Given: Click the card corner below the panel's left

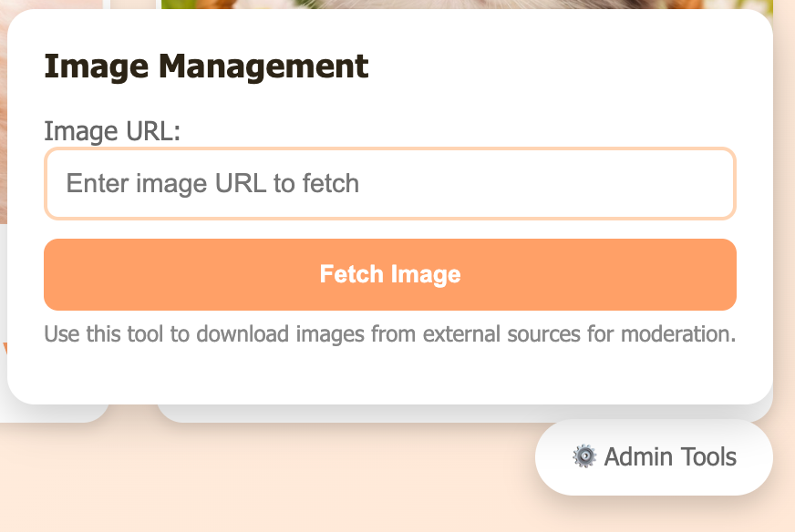Looking at the screenshot, I should tap(55, 414).
